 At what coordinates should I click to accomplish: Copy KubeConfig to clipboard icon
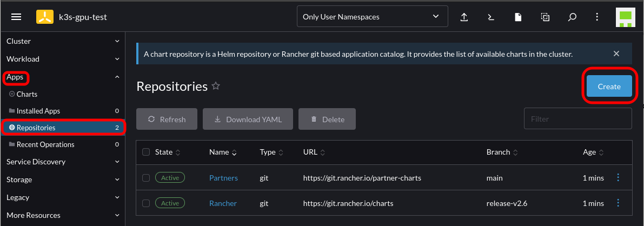coord(545,17)
